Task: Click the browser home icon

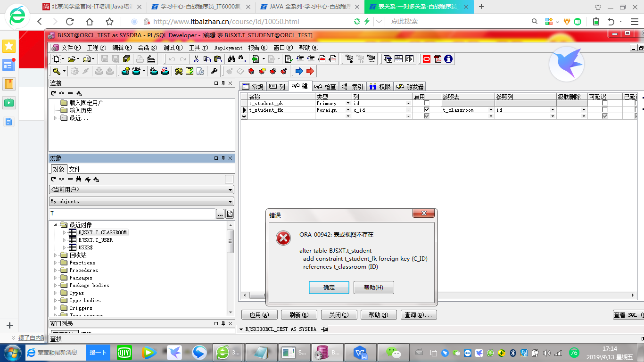Action: (90, 22)
